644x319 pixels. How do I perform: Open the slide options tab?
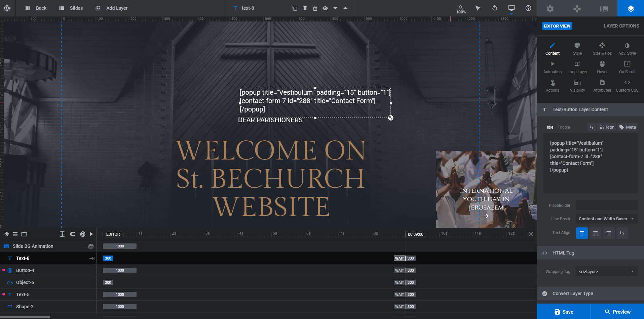point(604,8)
